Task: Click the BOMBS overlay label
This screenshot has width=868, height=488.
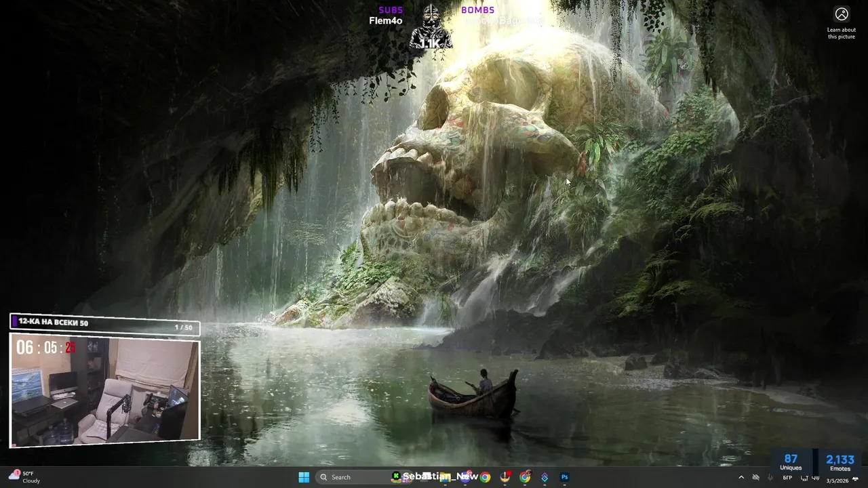Action: coord(477,10)
